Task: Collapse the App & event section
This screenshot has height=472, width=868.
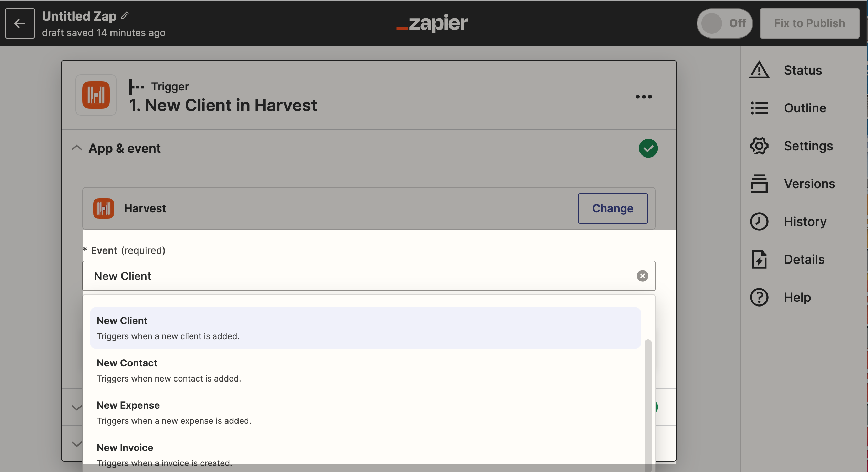Action: point(76,148)
